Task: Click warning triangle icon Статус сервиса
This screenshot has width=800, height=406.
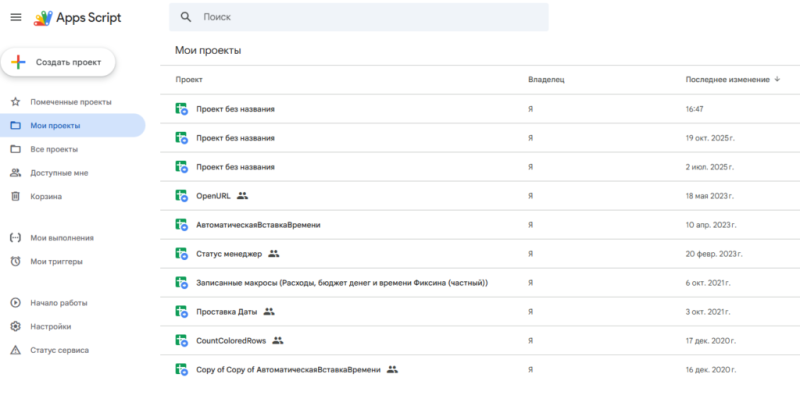Action: pyautogui.click(x=15, y=350)
